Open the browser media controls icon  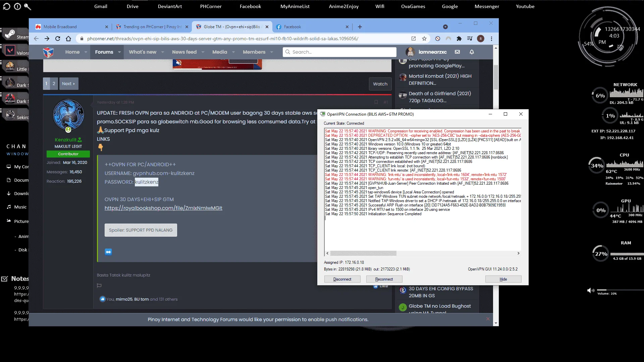pyautogui.click(x=470, y=39)
